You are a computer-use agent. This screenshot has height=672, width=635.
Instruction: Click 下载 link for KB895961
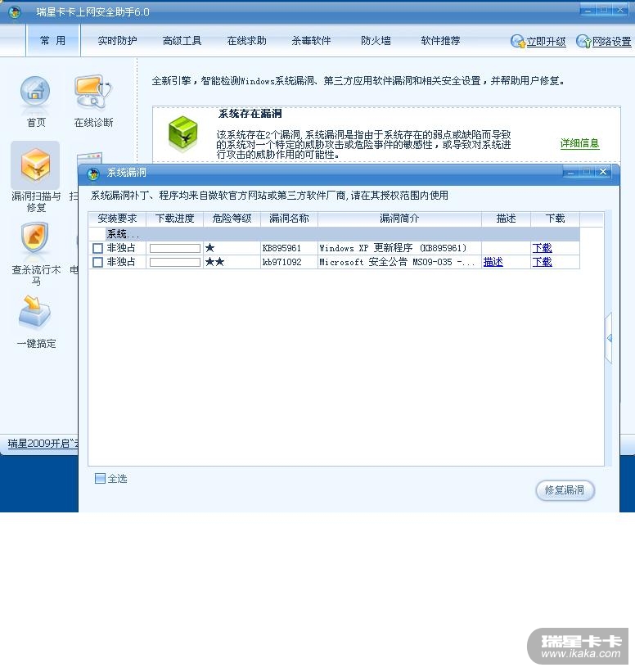pyautogui.click(x=542, y=248)
